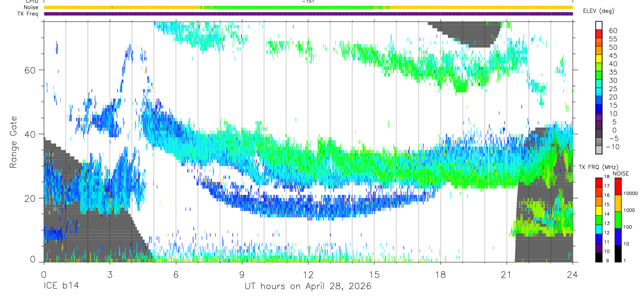Click the 'ICE b14' radar label
The height and width of the screenshot is (297, 644).
click(61, 287)
